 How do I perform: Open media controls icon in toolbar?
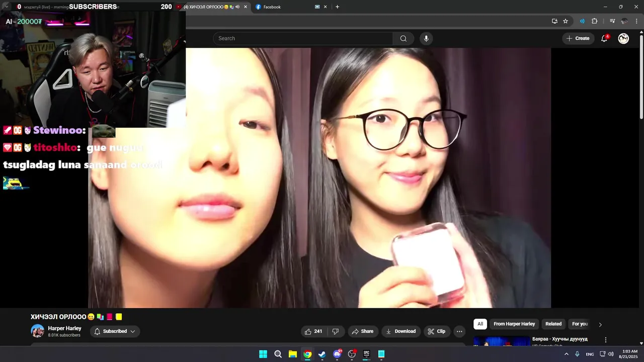point(612,21)
